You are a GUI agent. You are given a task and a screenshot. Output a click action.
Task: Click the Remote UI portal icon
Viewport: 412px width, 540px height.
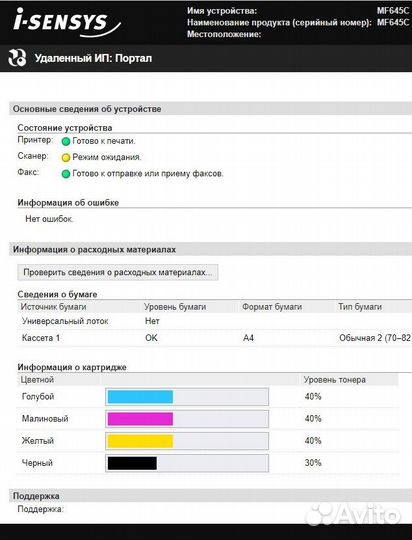click(17, 58)
